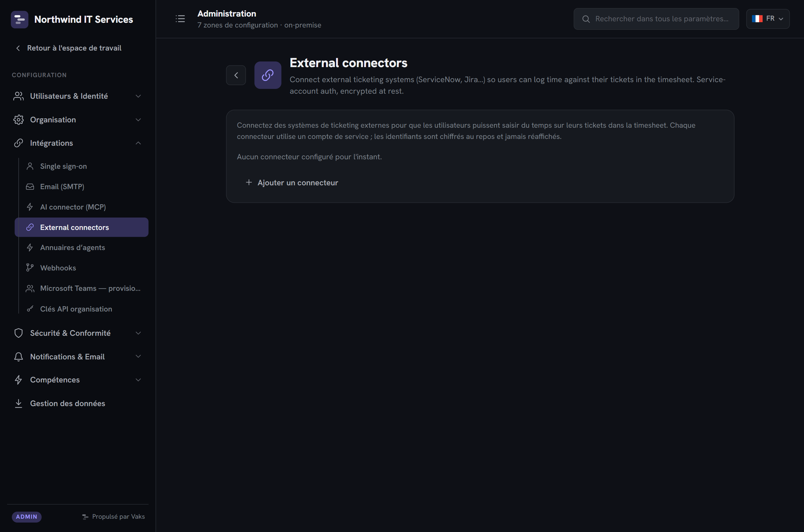Click the Propulsé par Vaks link
Screen dimensions: 804x532
[x=113, y=517]
